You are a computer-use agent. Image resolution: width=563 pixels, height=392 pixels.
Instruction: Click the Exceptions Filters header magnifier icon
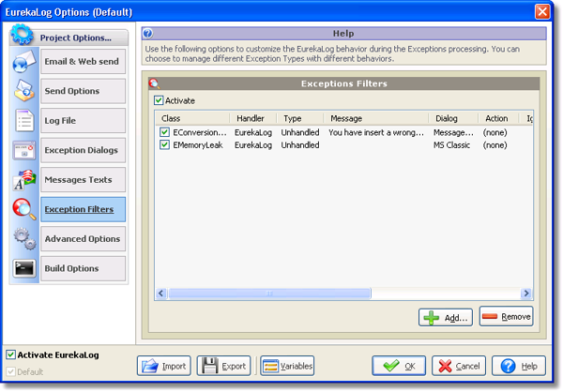155,83
